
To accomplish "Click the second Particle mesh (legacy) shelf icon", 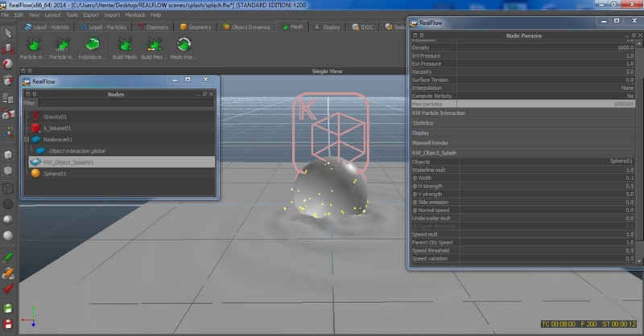I will pos(63,44).
